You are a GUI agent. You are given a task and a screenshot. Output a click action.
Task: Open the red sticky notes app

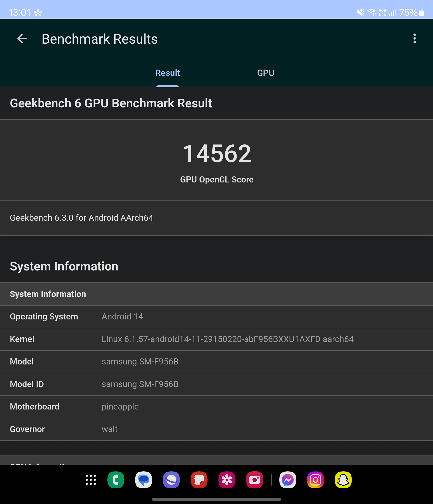(199, 480)
